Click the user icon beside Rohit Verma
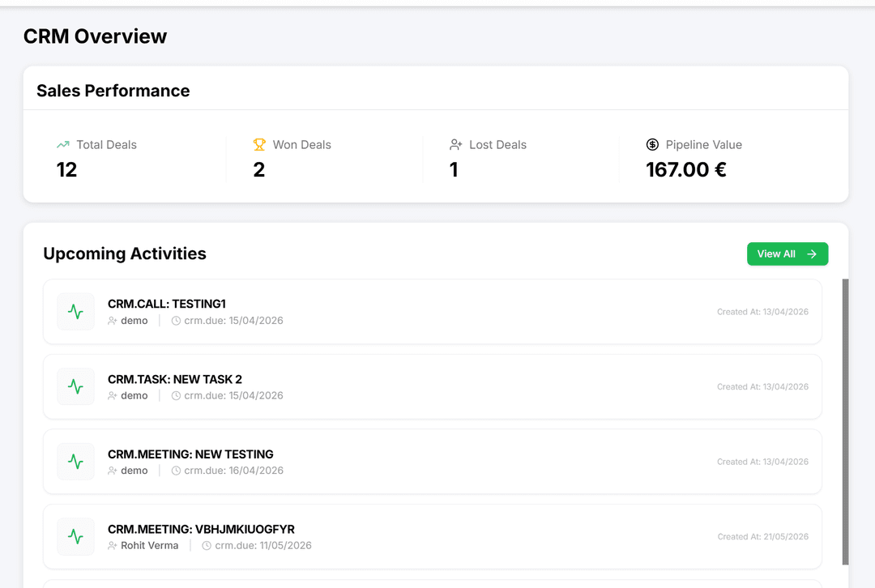This screenshot has height=588, width=875. point(113,546)
